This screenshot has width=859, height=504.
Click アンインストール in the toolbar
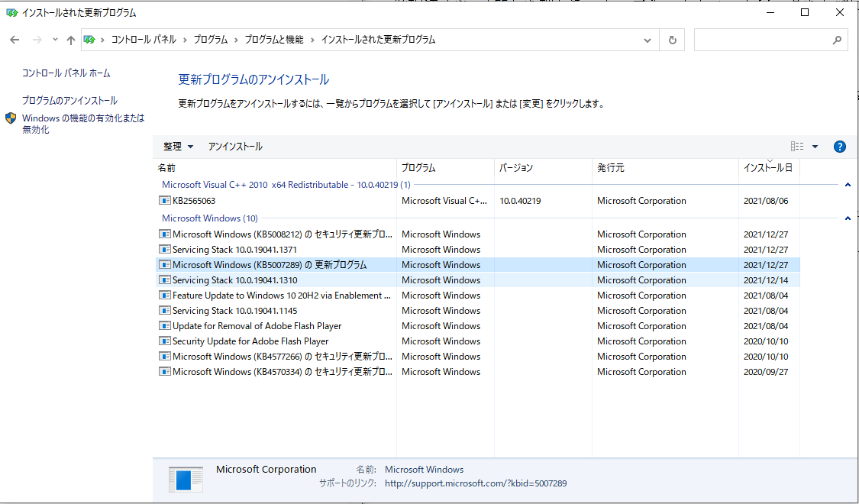(x=235, y=147)
